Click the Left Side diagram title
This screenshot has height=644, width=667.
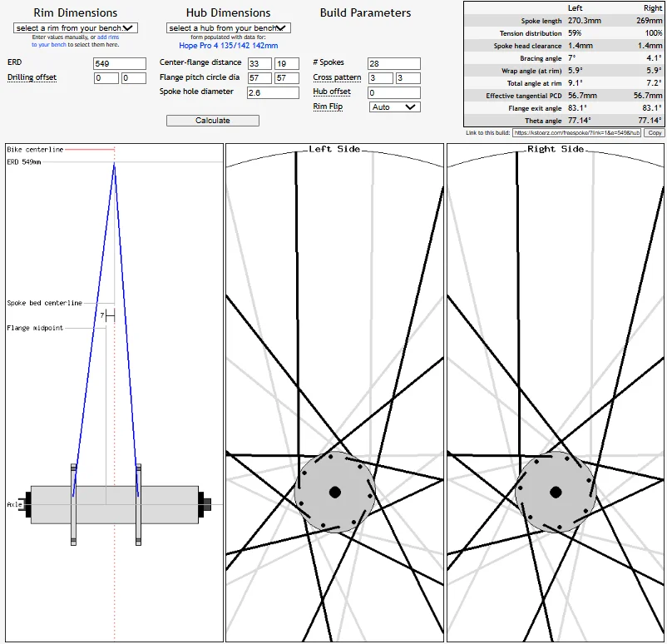pyautogui.click(x=334, y=149)
